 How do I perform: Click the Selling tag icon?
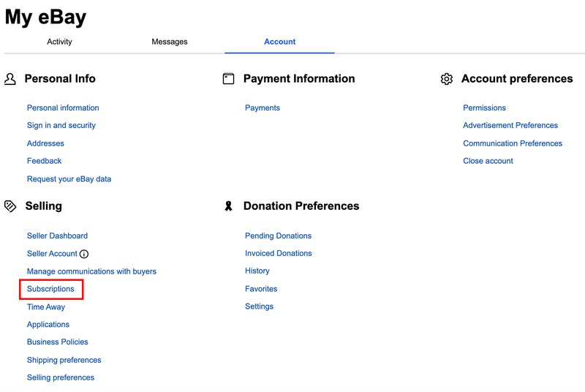(10, 206)
